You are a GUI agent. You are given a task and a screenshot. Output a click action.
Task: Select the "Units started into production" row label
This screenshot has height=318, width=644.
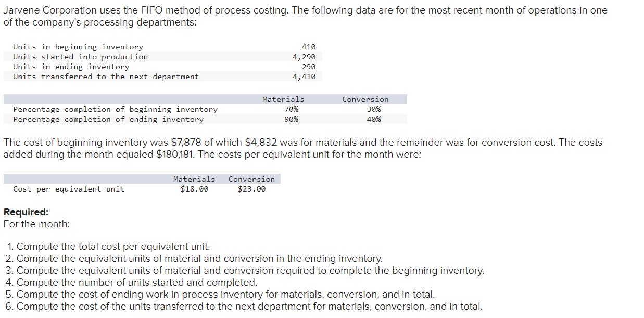pos(80,57)
